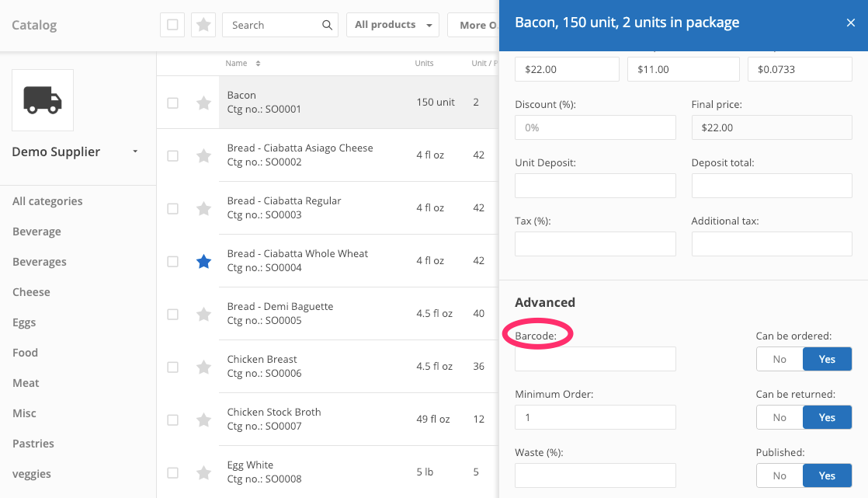Check the Demi Baguette row checkbox

pos(172,314)
